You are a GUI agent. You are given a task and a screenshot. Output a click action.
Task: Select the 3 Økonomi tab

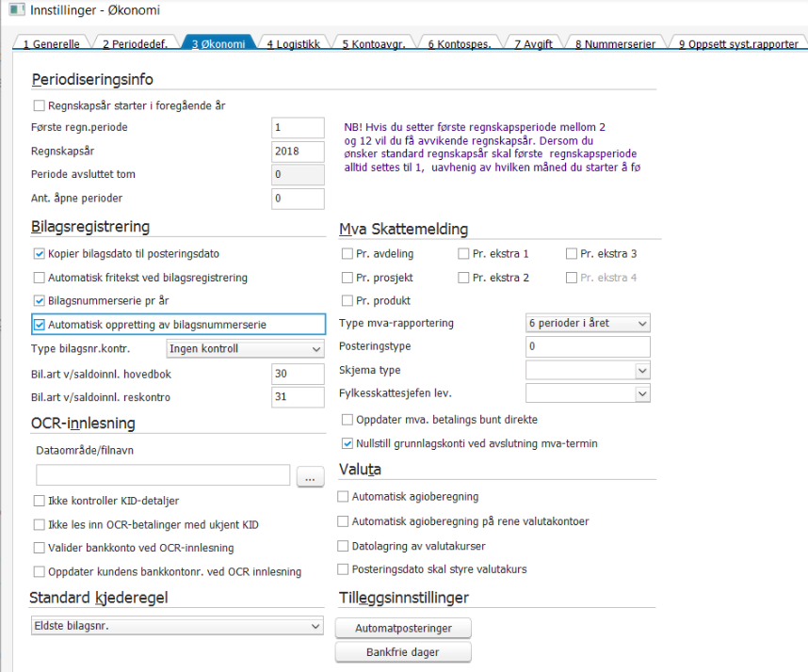point(218,44)
